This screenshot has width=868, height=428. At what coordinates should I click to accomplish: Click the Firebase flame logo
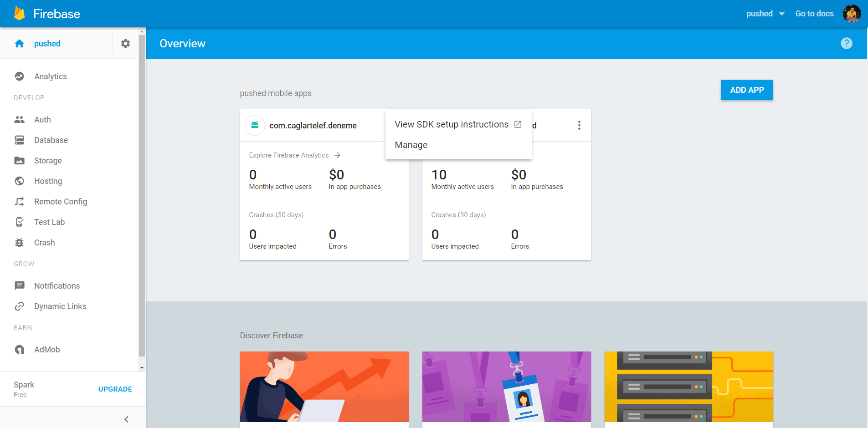pyautogui.click(x=19, y=13)
